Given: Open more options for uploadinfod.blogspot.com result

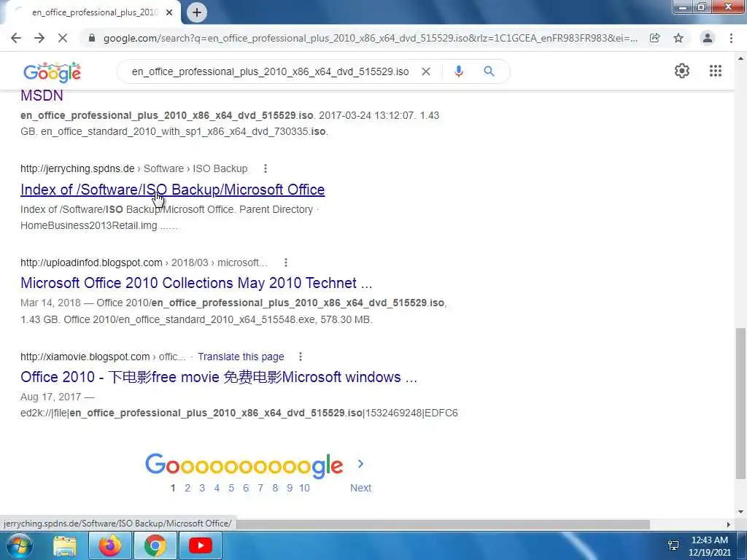Looking at the screenshot, I should (x=286, y=262).
